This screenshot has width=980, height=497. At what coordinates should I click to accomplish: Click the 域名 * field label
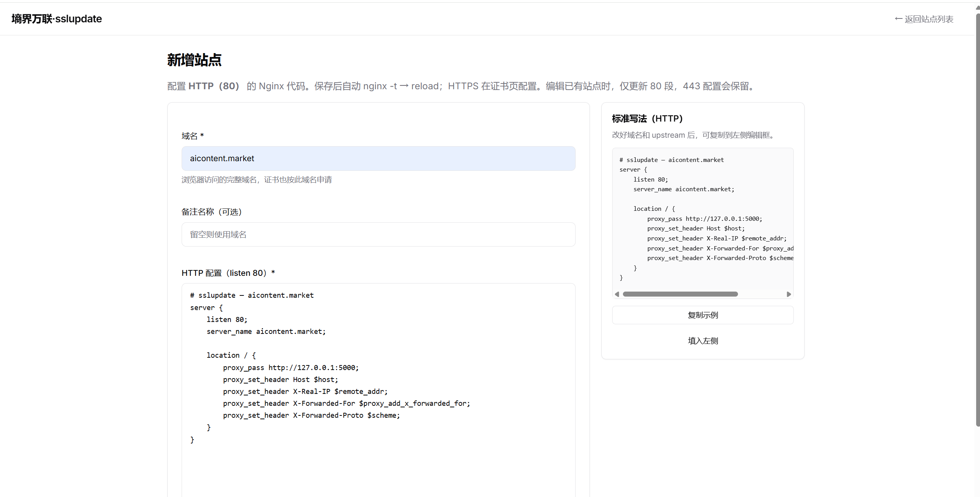coord(192,136)
